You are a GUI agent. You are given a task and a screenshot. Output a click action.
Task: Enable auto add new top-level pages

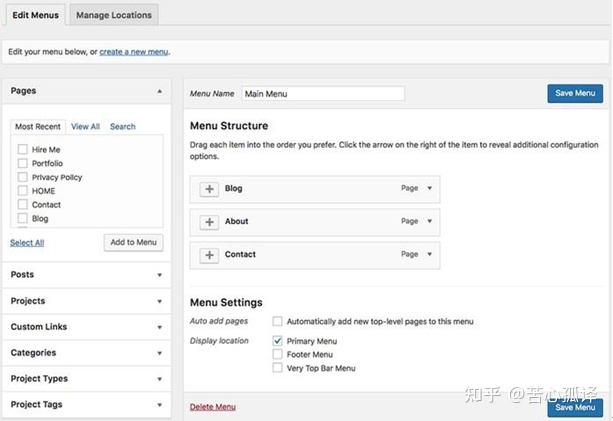coord(278,321)
